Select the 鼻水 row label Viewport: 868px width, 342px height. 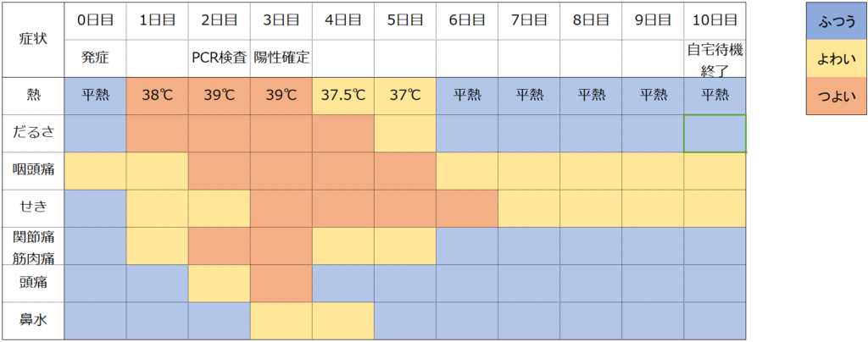point(35,321)
